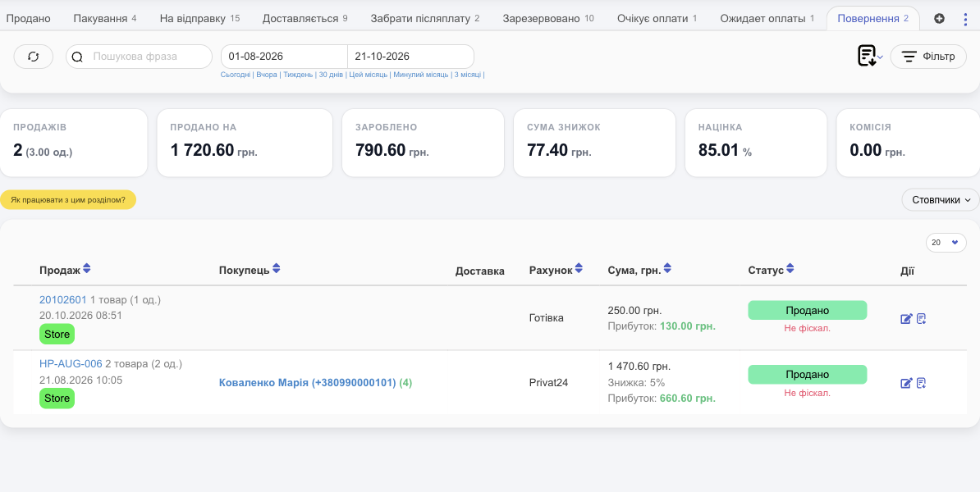Set date range to 3 місяці

tap(468, 75)
